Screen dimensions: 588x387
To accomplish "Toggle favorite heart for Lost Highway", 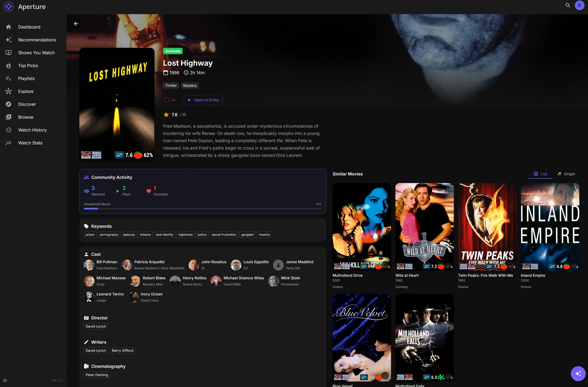I will click(167, 100).
